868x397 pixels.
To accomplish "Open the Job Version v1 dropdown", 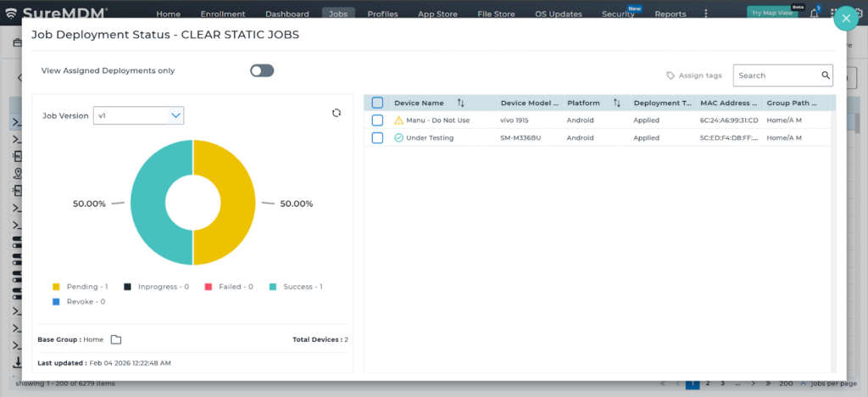I will pos(138,115).
